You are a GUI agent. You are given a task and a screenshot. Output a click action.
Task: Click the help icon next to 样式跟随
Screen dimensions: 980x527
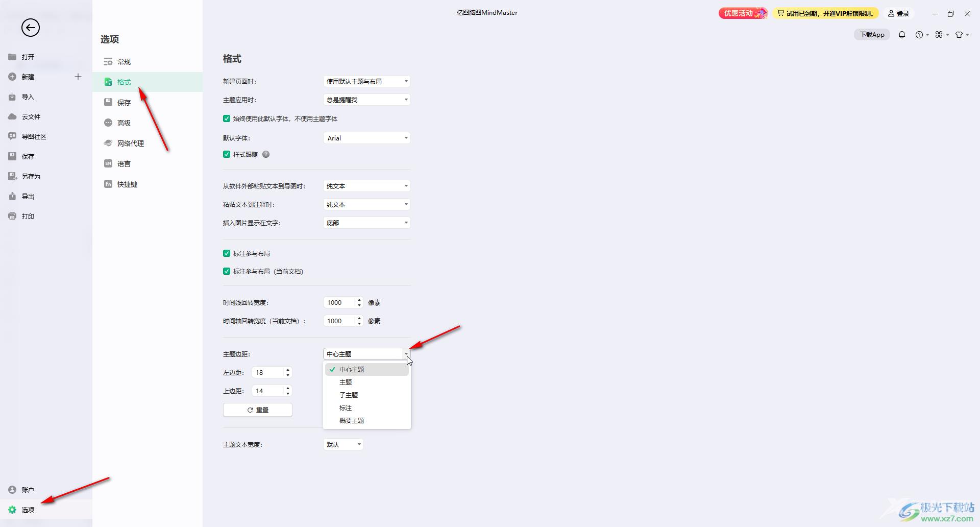pos(266,154)
